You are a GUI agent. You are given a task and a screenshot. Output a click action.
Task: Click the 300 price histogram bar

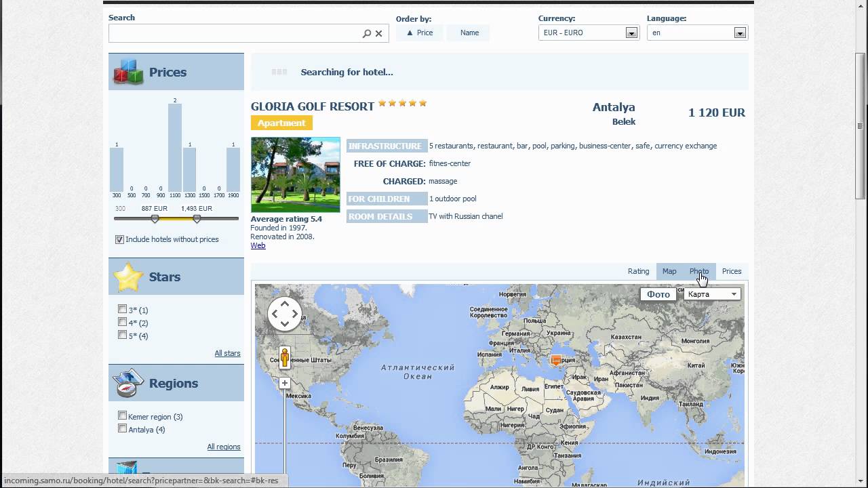tap(117, 169)
